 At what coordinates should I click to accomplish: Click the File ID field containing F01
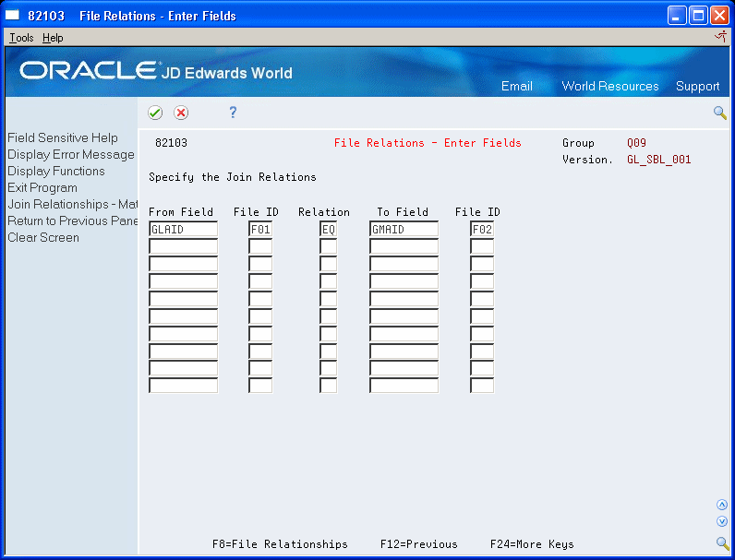point(260,230)
